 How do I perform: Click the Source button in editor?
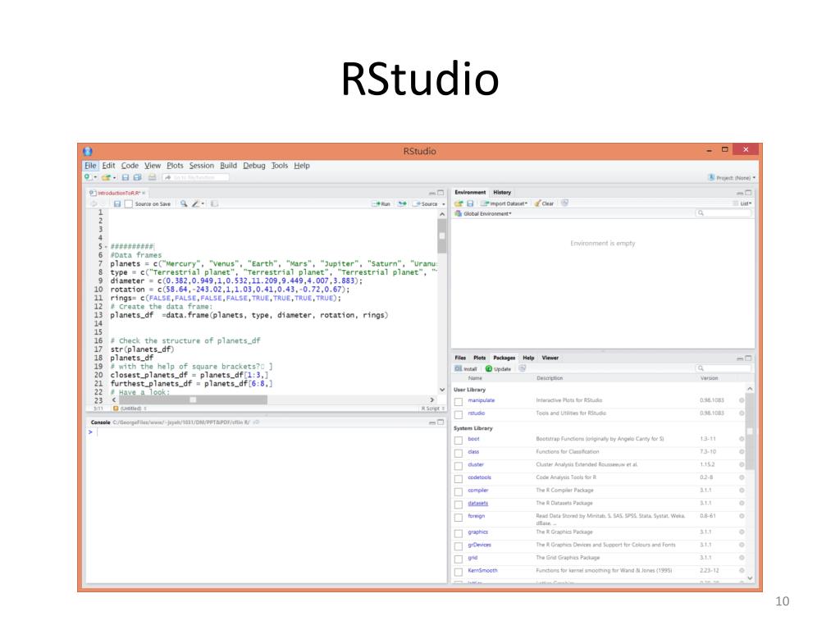tap(426, 204)
